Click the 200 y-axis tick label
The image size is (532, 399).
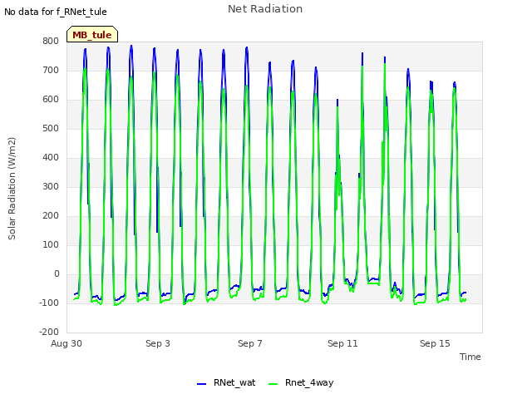(51, 216)
